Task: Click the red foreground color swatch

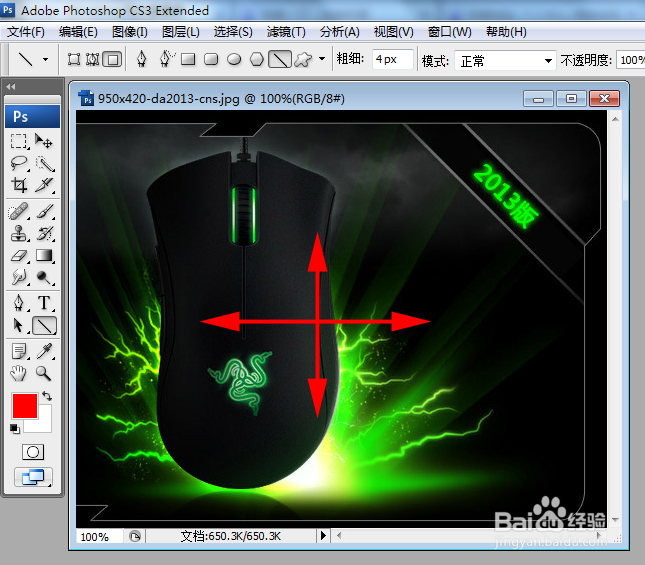Action: (25, 405)
